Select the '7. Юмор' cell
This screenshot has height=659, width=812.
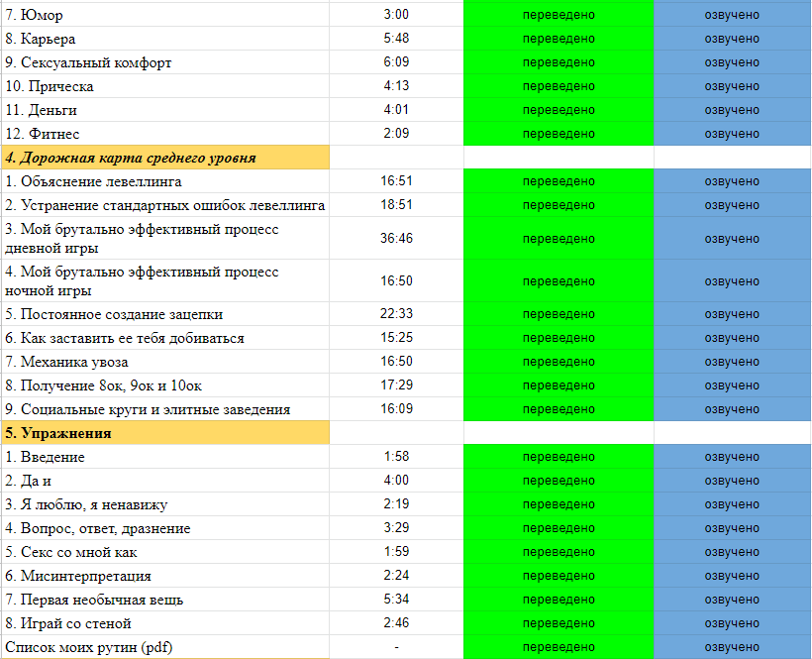[x=164, y=15]
